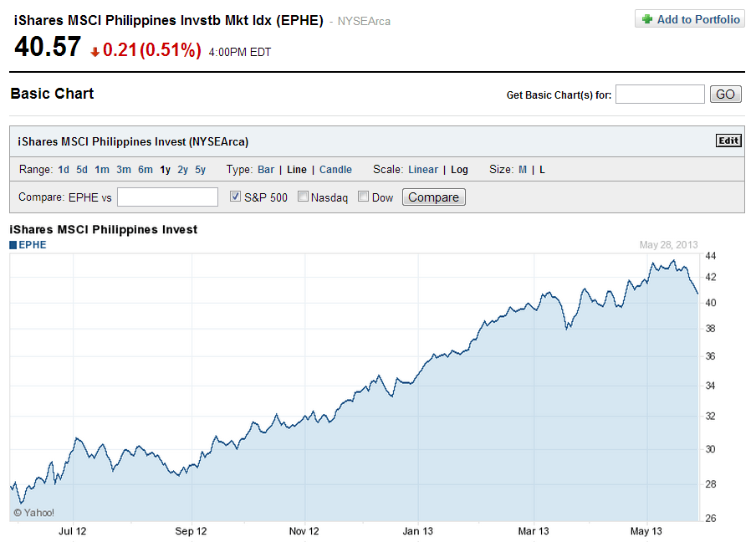Click Add to Portfolio button
This screenshot has height=542, width=756.
690,19
